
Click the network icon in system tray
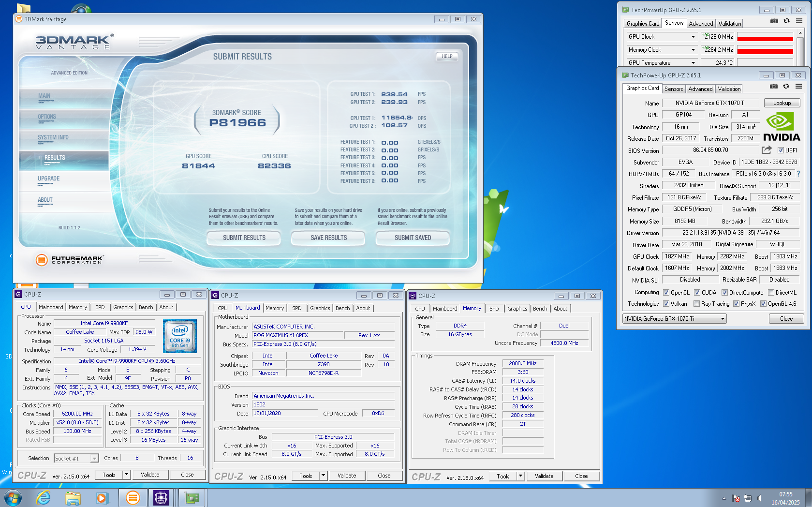tap(748, 498)
